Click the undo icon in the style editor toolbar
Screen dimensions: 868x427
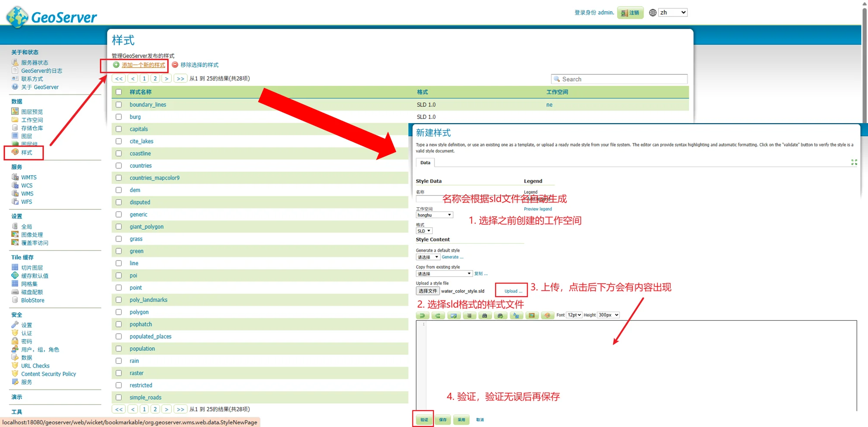(x=422, y=316)
